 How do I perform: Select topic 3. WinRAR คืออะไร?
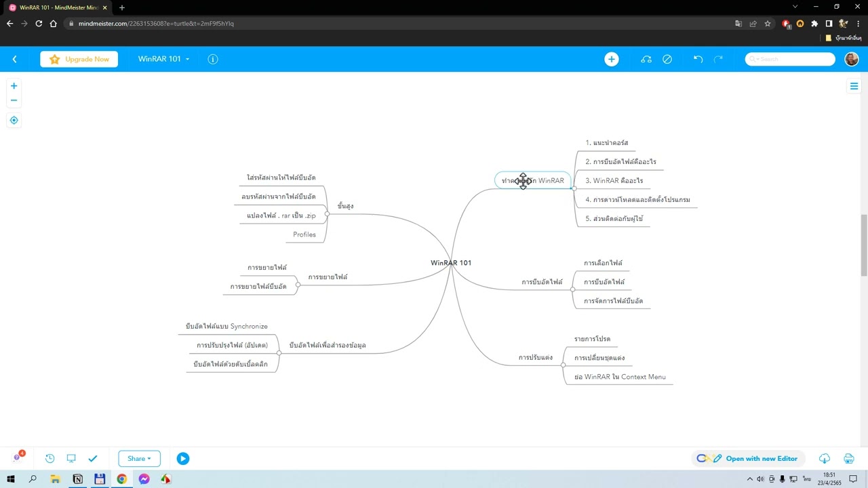[614, 181]
